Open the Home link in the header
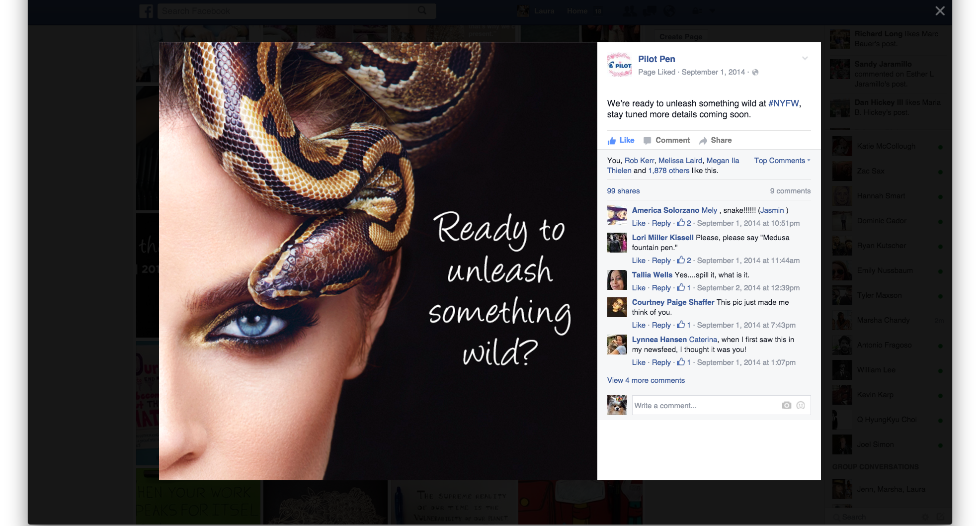980x526 pixels. click(577, 11)
